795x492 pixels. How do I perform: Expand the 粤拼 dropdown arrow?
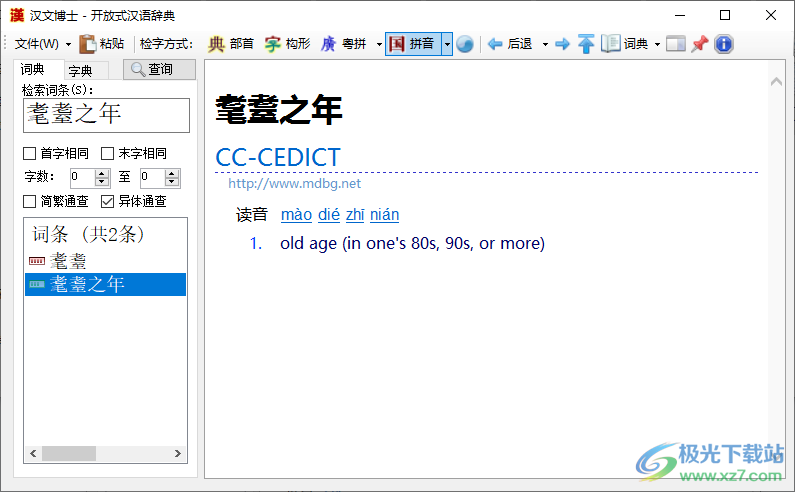(379, 45)
